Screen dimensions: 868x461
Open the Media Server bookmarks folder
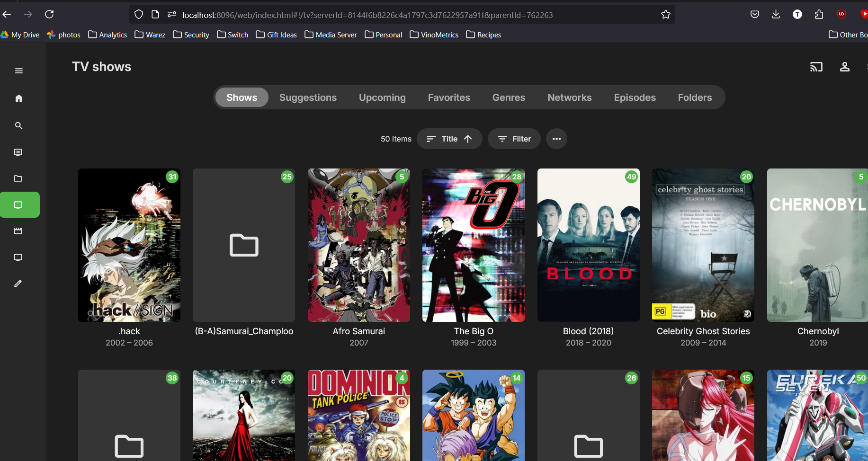[331, 35]
